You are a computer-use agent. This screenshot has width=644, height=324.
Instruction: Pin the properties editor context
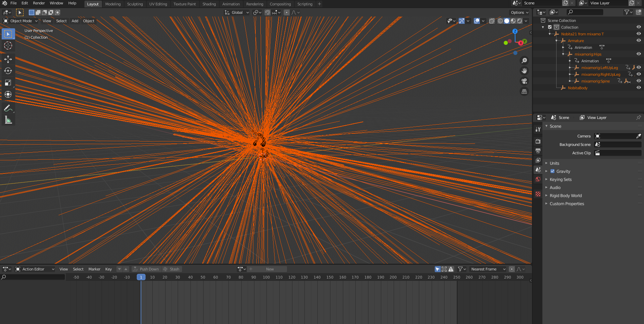pos(638,118)
